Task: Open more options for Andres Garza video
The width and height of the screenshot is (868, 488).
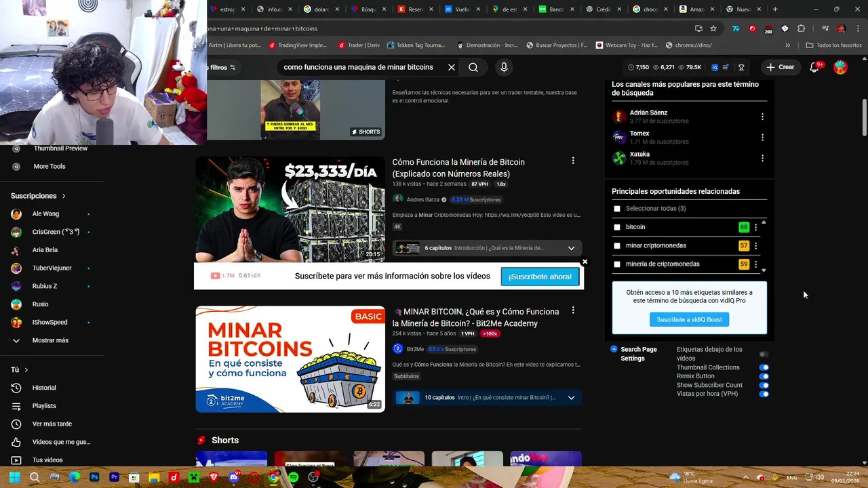Action: point(573,161)
